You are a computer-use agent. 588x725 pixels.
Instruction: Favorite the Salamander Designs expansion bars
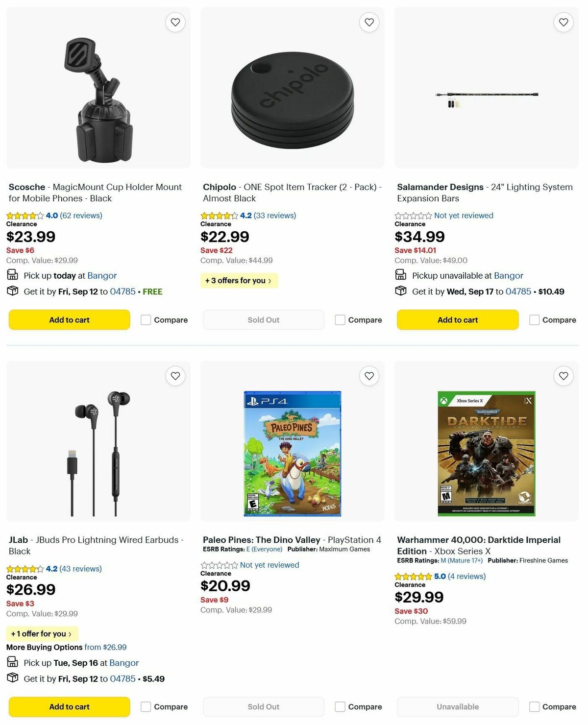563,22
